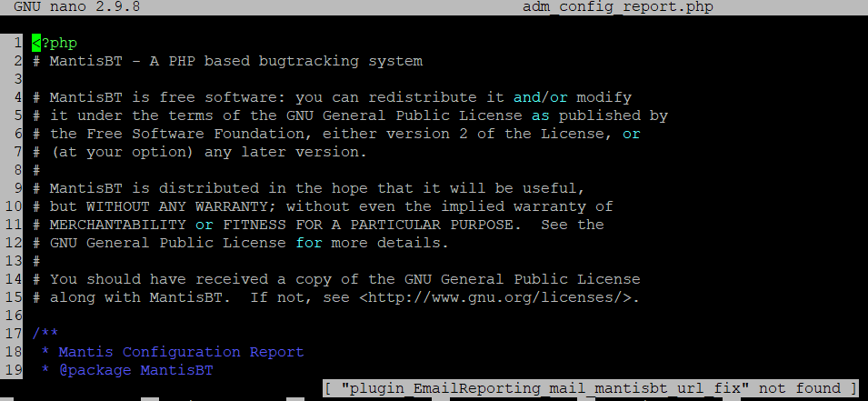Screen dimensions: 868x401
Task: Click the highlighted 'for' keyword on line 12
Action: coord(309,243)
